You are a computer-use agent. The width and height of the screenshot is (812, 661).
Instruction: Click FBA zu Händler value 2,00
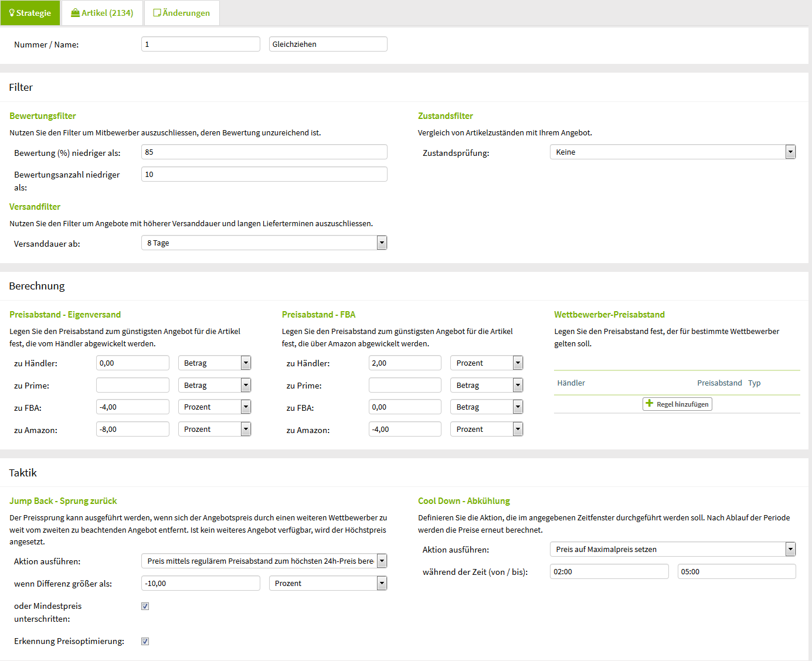pyautogui.click(x=405, y=363)
